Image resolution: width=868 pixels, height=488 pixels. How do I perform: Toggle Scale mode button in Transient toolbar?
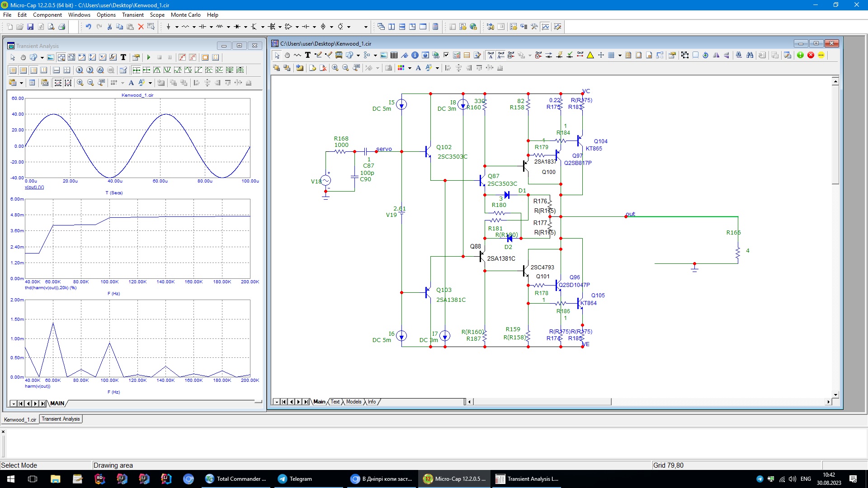click(x=61, y=57)
